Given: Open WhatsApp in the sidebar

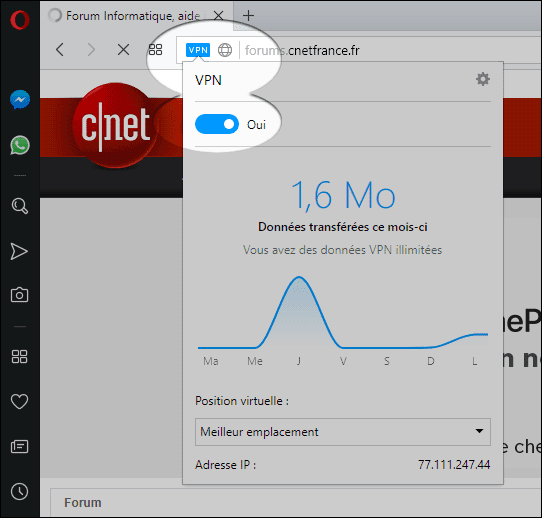Looking at the screenshot, I should tap(20, 145).
